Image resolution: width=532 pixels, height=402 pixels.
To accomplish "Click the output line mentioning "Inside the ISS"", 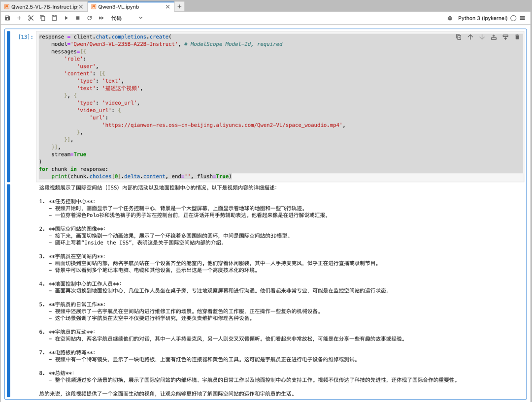I will click(136, 243).
